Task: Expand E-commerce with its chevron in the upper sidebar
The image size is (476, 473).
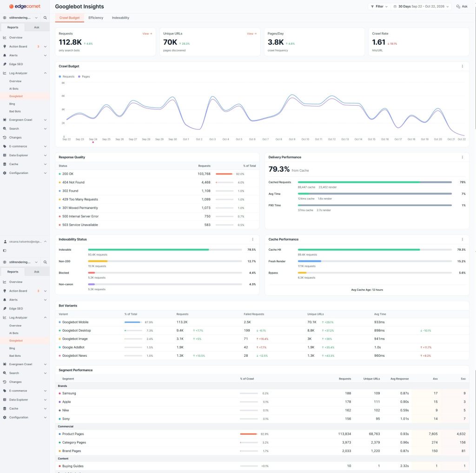Action: tap(45, 147)
